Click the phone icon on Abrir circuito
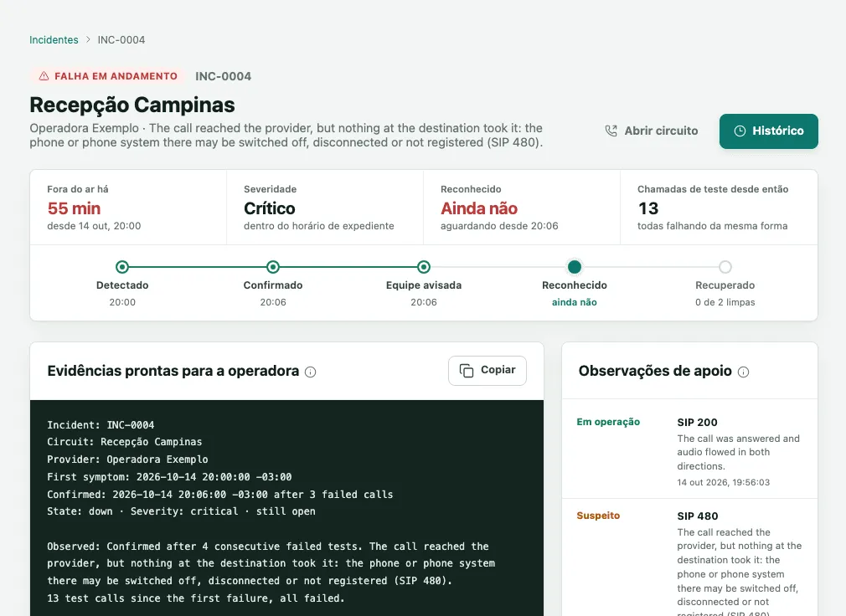 (611, 131)
